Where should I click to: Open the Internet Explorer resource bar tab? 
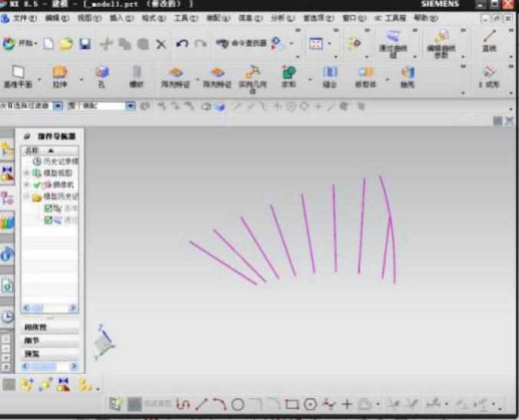7,255
